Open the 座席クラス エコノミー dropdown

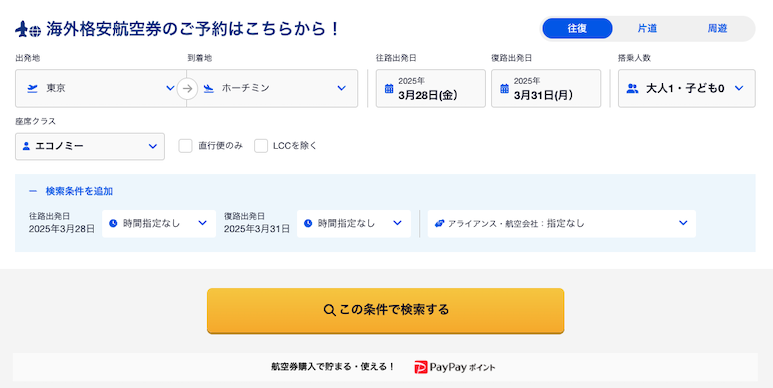[x=90, y=146]
